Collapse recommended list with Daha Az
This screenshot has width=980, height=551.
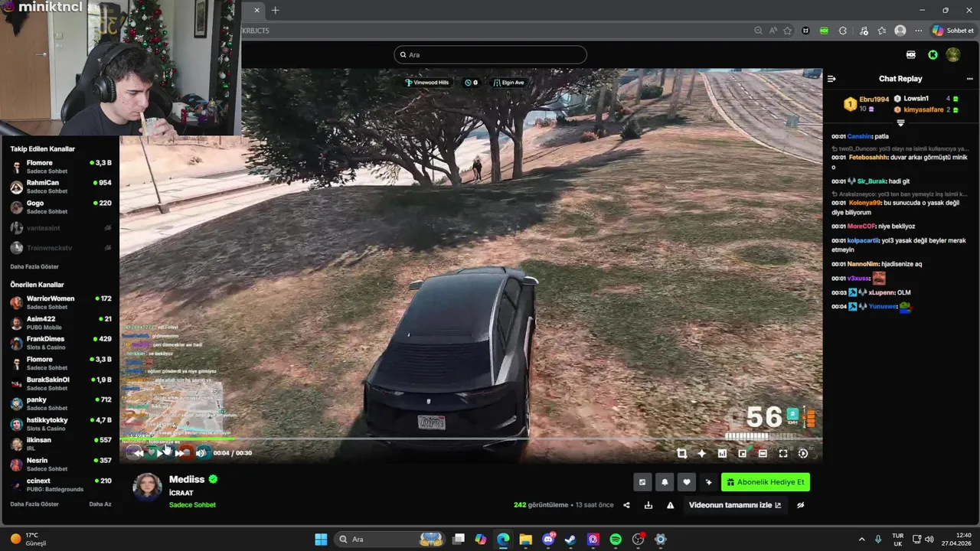[100, 504]
